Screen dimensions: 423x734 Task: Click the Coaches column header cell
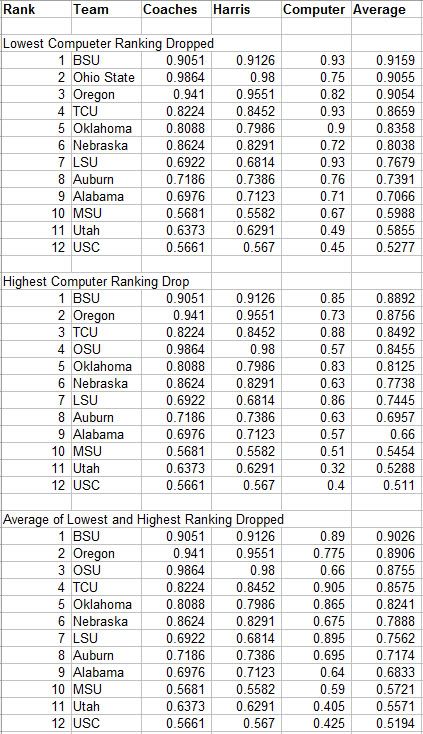pyautogui.click(x=176, y=9)
